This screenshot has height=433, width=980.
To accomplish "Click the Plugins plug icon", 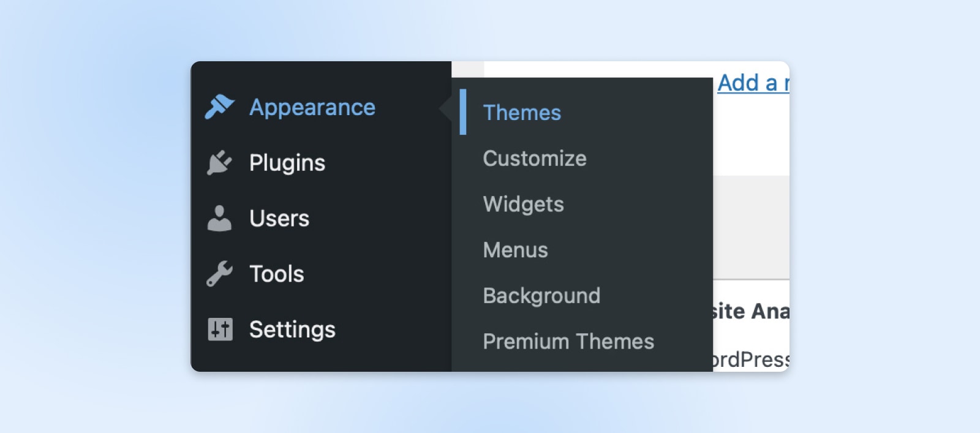I will (219, 163).
